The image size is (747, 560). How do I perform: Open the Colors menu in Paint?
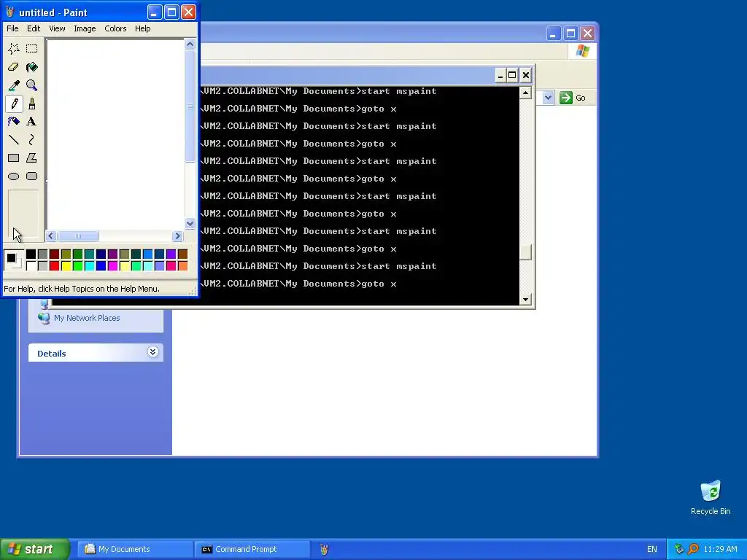(x=115, y=28)
